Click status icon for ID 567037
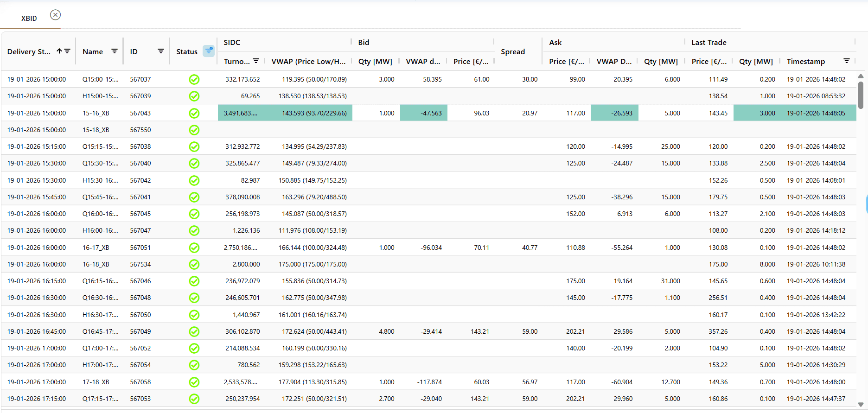The image size is (868, 413). click(x=194, y=79)
